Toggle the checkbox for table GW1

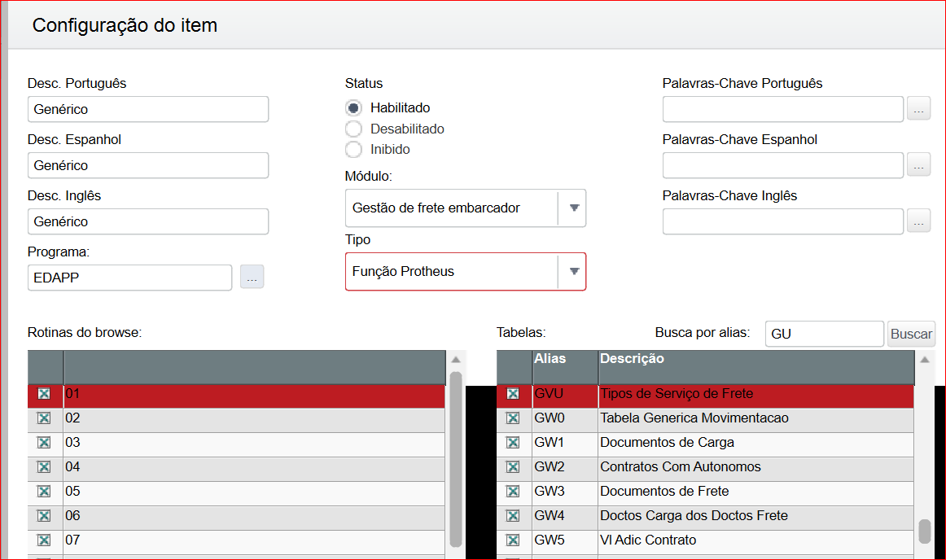[x=513, y=442]
